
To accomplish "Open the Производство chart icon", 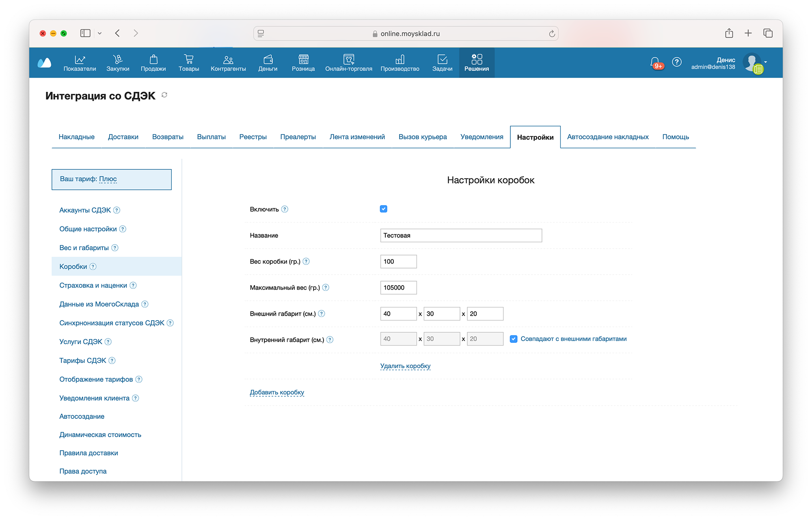I will coord(400,59).
